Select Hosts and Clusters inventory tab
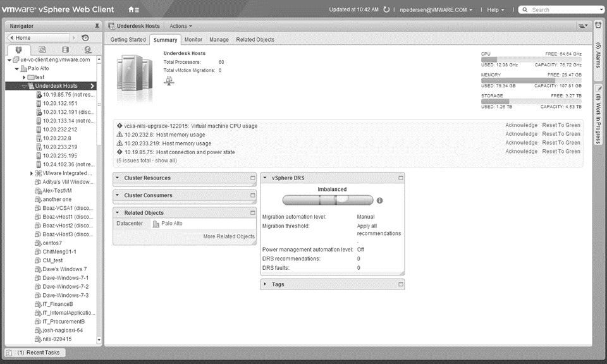607x364 pixels. (x=18, y=49)
